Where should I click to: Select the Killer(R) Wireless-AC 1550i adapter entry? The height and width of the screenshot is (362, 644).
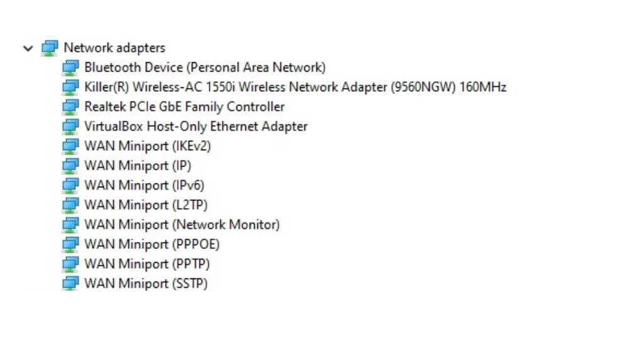point(295,87)
